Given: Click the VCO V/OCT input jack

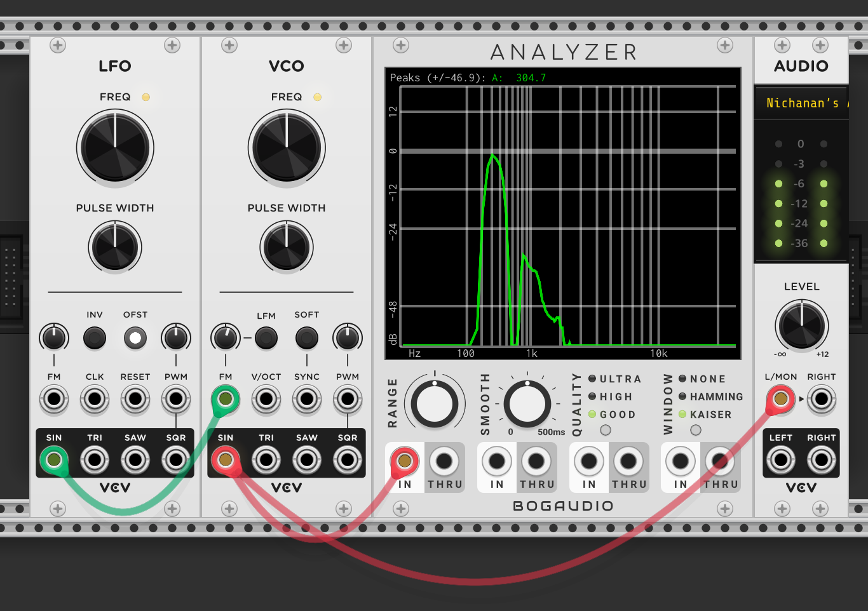Looking at the screenshot, I should (x=266, y=399).
